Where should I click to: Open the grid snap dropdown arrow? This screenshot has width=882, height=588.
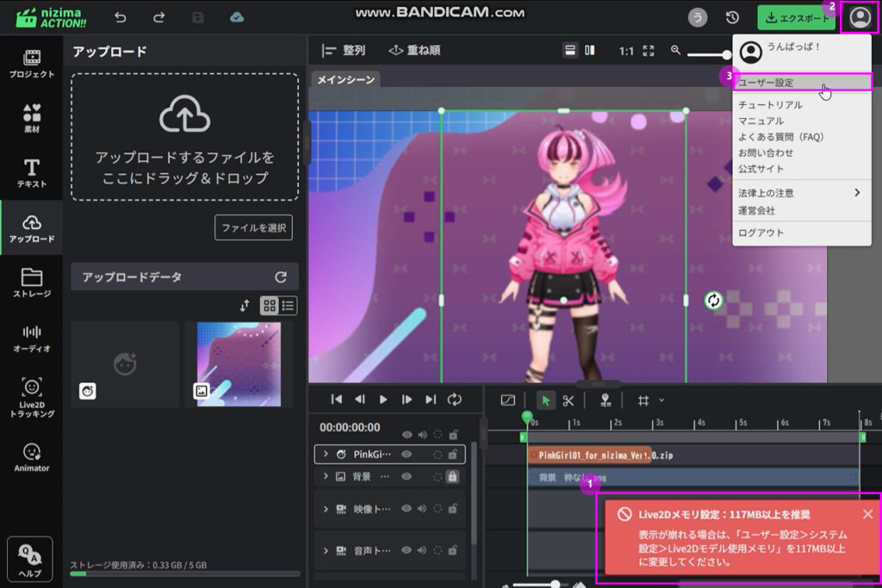click(x=661, y=399)
